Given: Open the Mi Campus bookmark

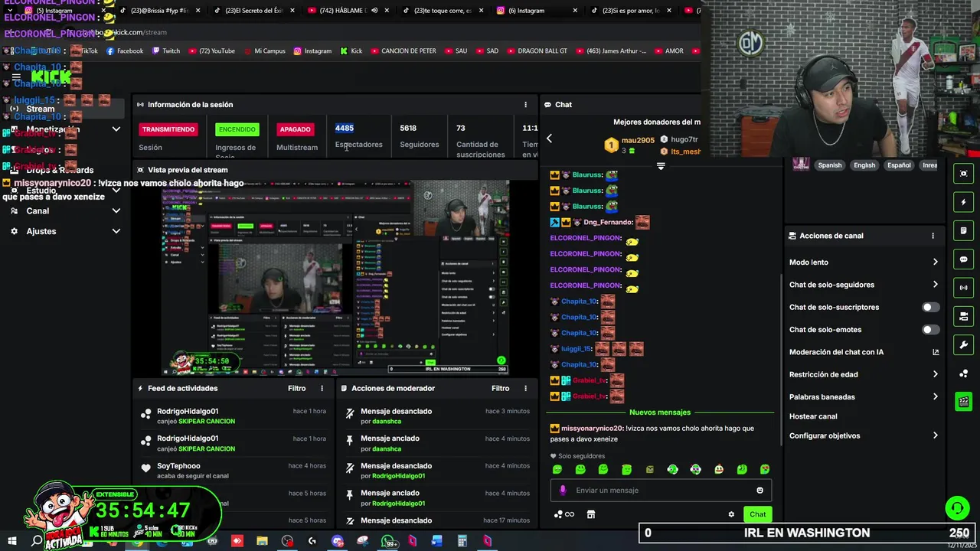Looking at the screenshot, I should point(264,51).
